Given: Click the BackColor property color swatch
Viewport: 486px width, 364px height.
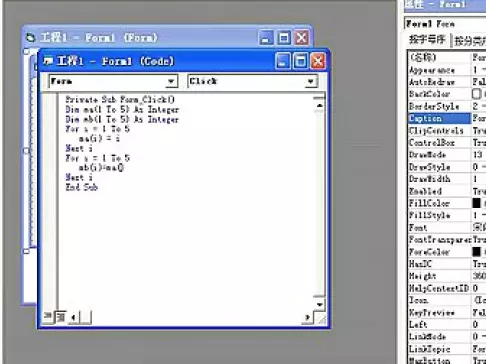Looking at the screenshot, I should click(477, 94).
